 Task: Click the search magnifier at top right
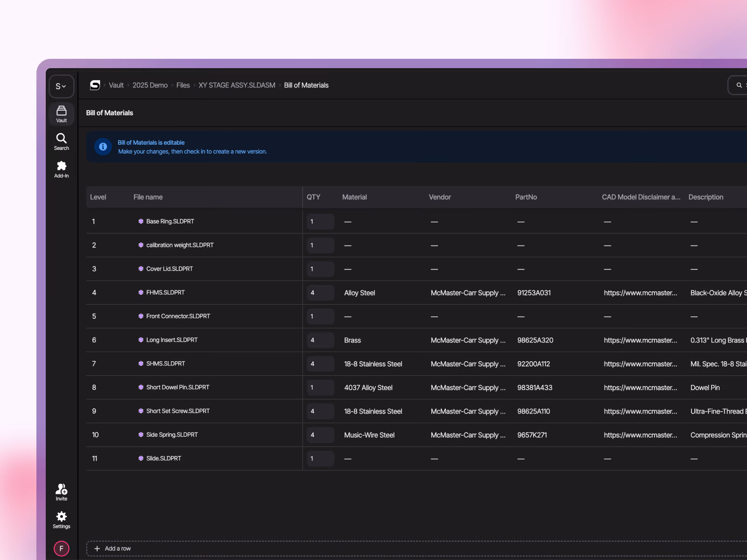point(739,85)
